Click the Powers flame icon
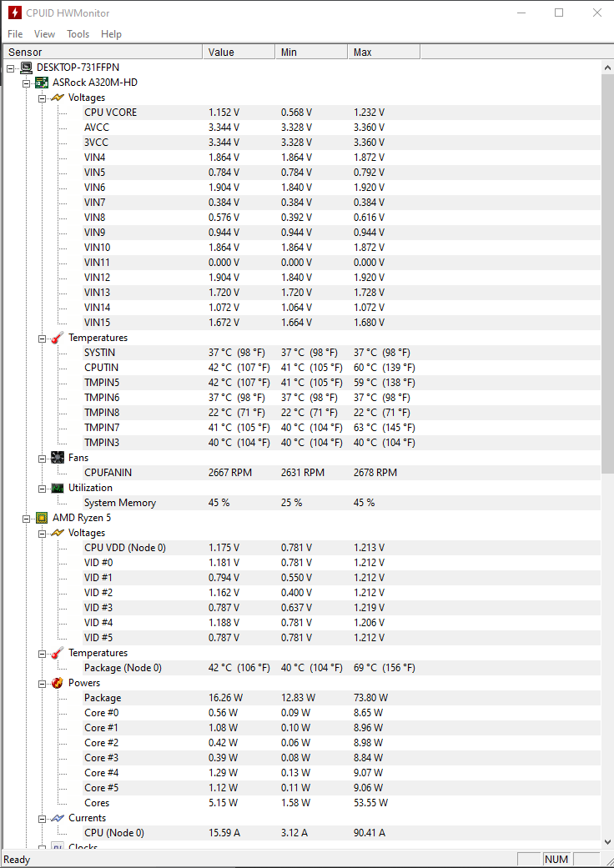Viewport: 614px width, 868px height. (57, 683)
